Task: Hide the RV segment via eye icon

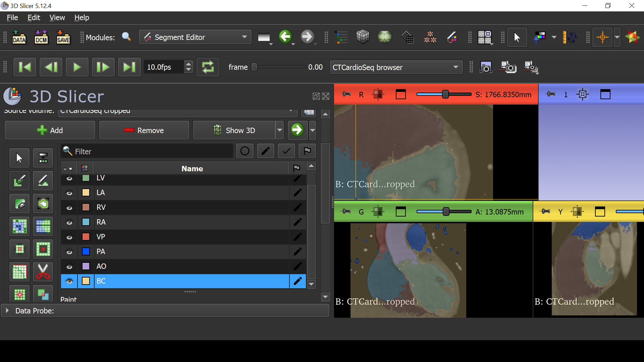Action: tap(69, 207)
